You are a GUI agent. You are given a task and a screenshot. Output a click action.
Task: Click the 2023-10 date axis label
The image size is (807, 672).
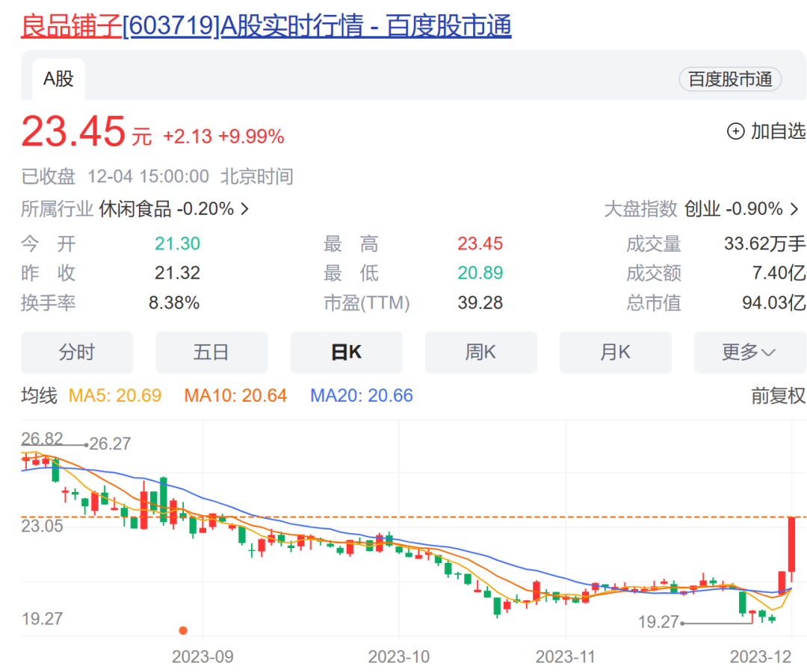click(399, 656)
